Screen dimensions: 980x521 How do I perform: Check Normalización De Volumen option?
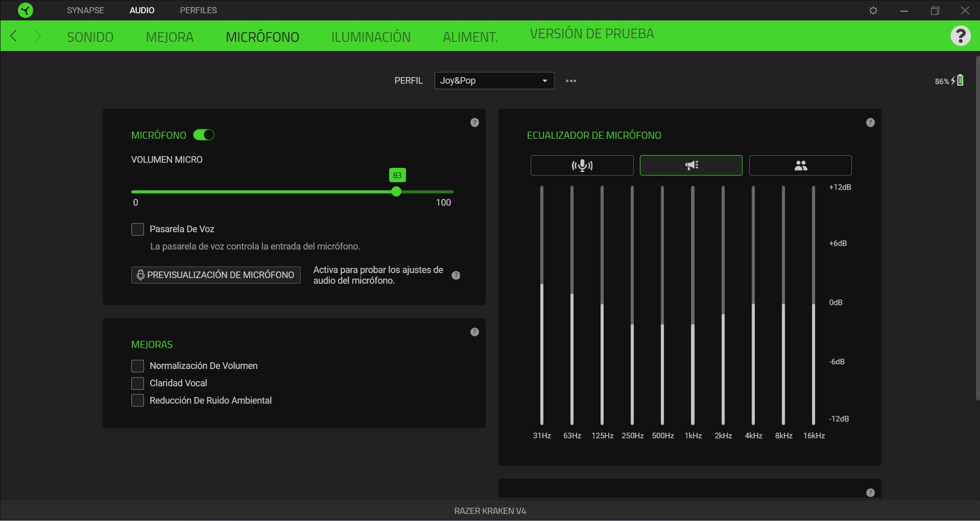tap(137, 366)
